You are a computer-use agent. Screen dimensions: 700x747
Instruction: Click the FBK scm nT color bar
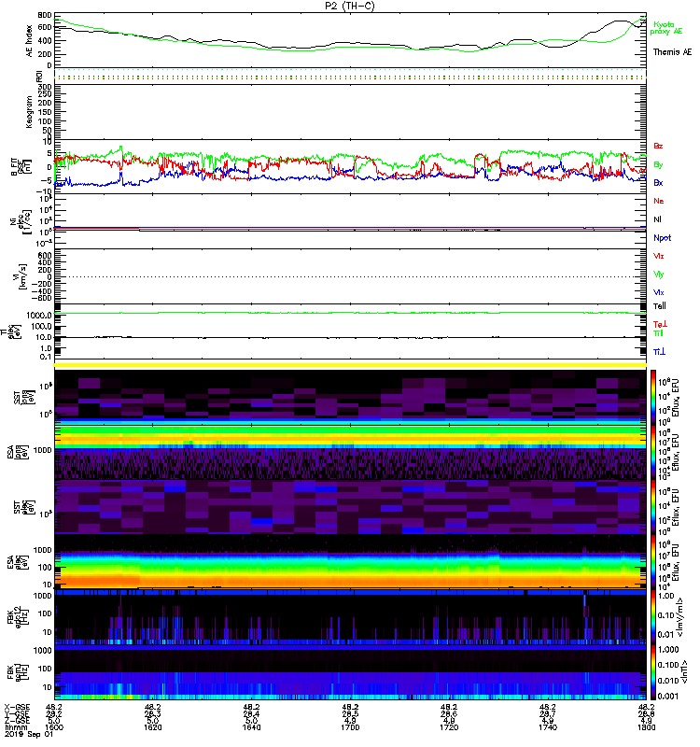(653, 672)
